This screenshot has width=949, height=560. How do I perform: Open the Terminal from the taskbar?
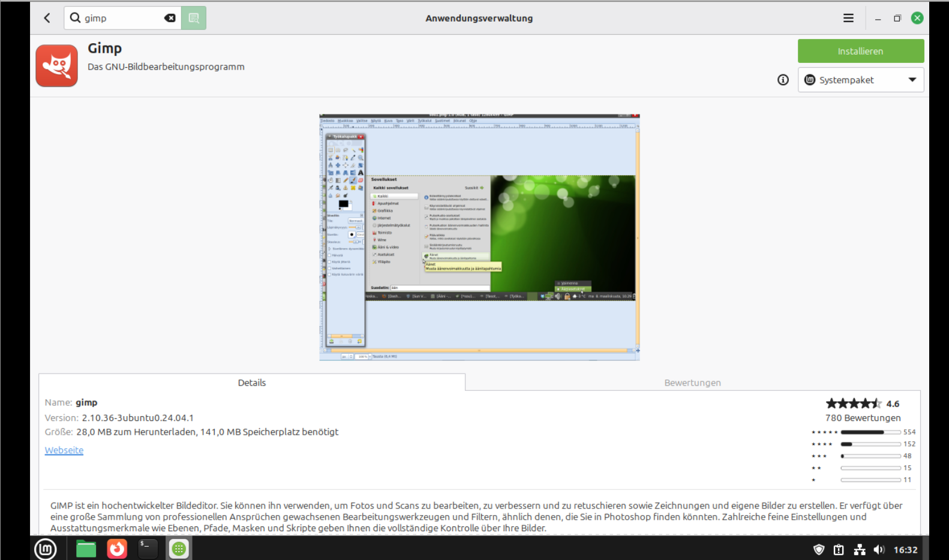(x=148, y=549)
